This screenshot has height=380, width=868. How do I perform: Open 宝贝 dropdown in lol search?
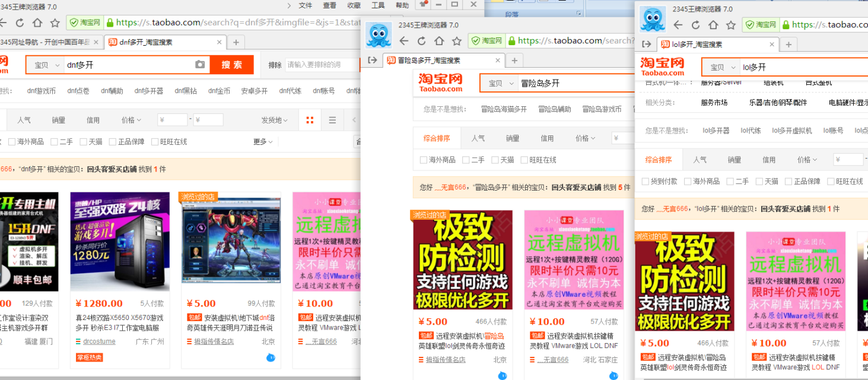click(x=721, y=67)
